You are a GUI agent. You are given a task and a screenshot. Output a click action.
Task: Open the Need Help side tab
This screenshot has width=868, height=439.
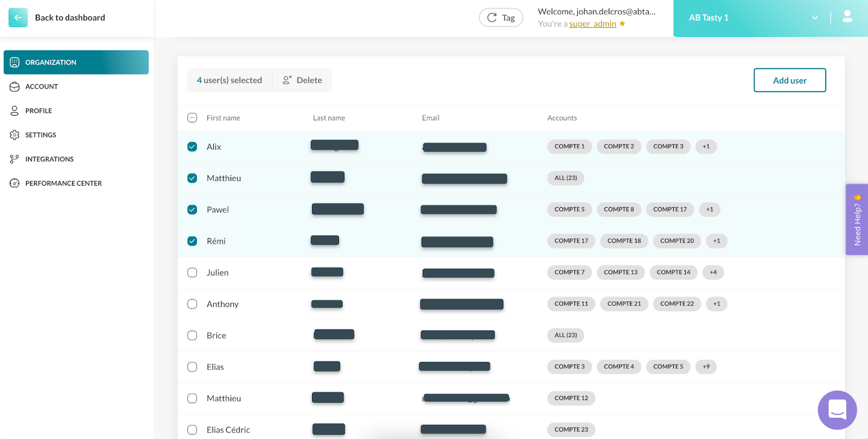tap(857, 220)
